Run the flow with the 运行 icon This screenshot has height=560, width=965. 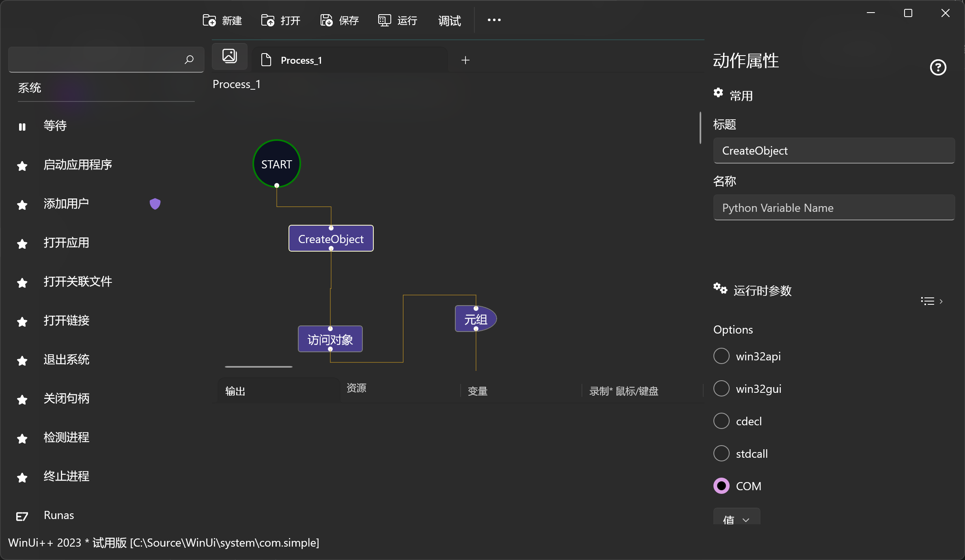pos(383,20)
